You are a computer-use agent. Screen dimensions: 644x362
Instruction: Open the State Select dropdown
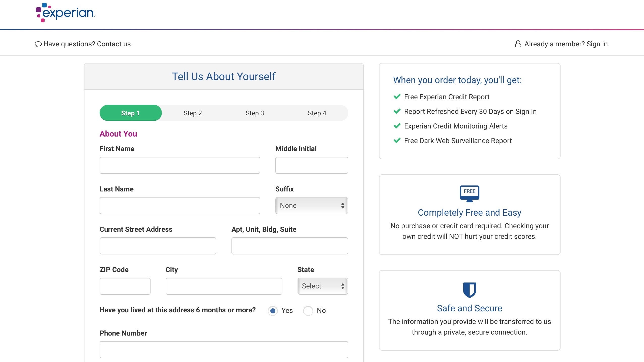point(323,286)
